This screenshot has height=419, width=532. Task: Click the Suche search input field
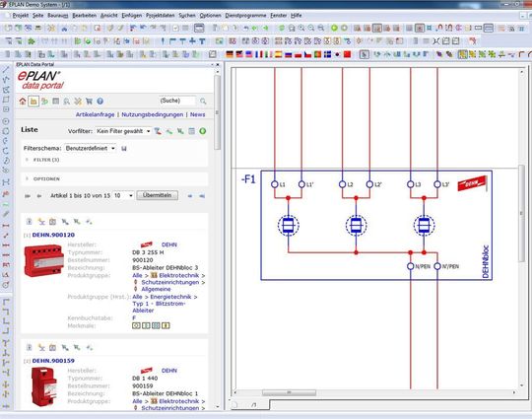pos(177,101)
